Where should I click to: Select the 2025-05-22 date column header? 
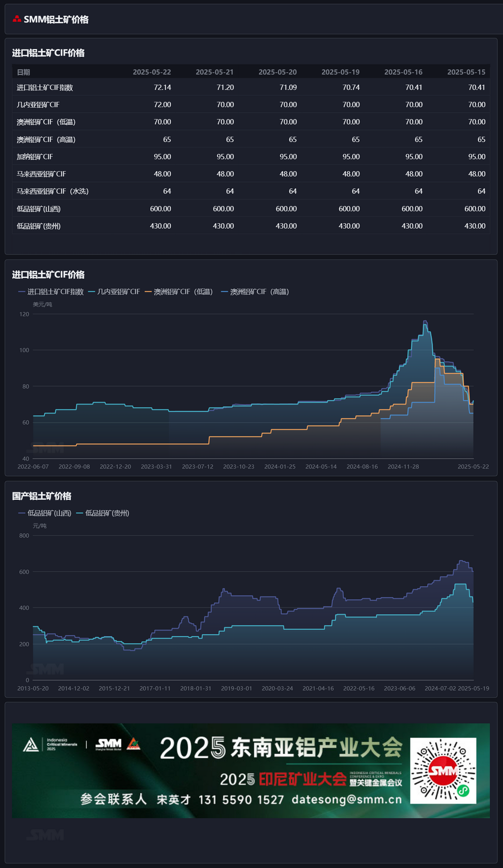(152, 72)
